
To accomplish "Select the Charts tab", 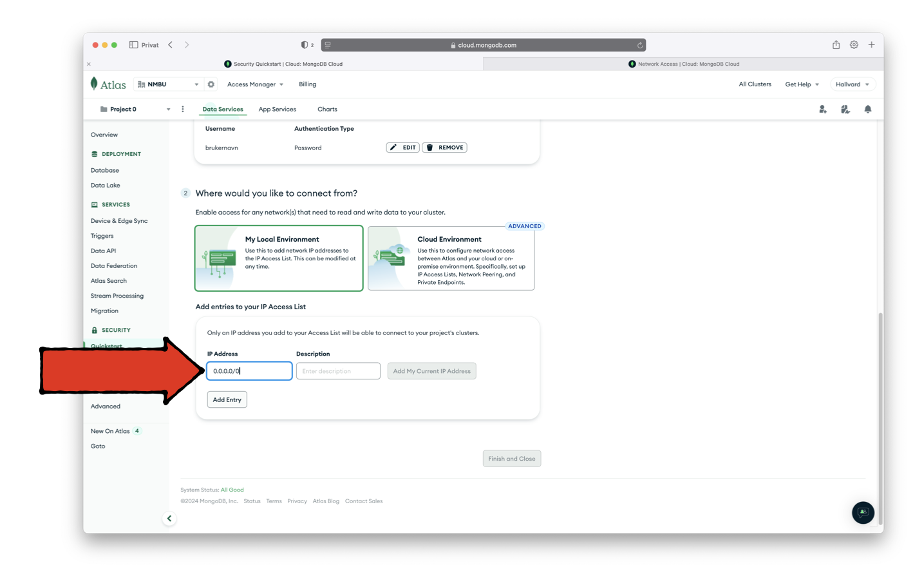I will [327, 110].
